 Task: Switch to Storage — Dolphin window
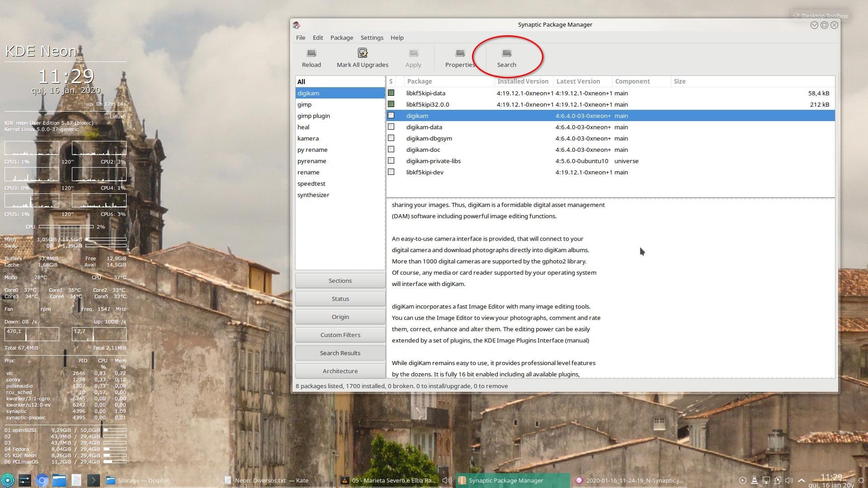point(161,480)
